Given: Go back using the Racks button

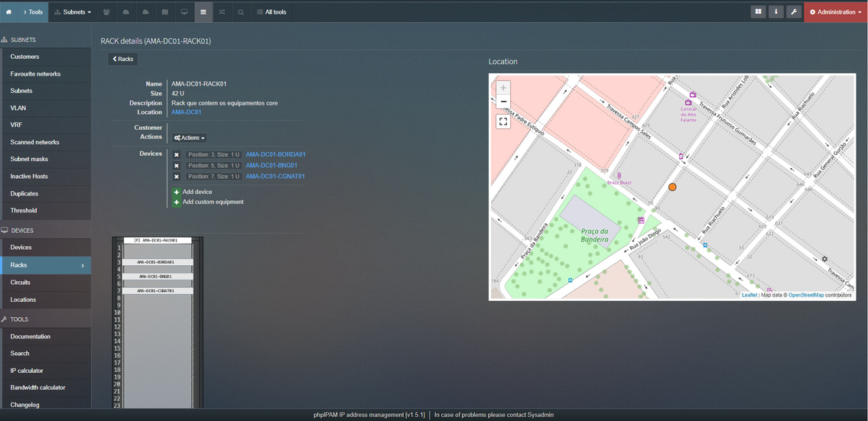Looking at the screenshot, I should point(123,59).
